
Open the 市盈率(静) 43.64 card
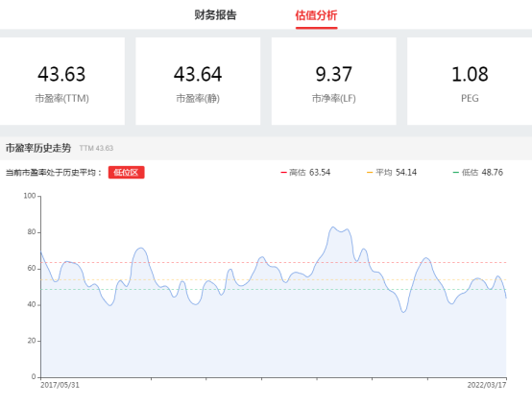click(x=198, y=81)
